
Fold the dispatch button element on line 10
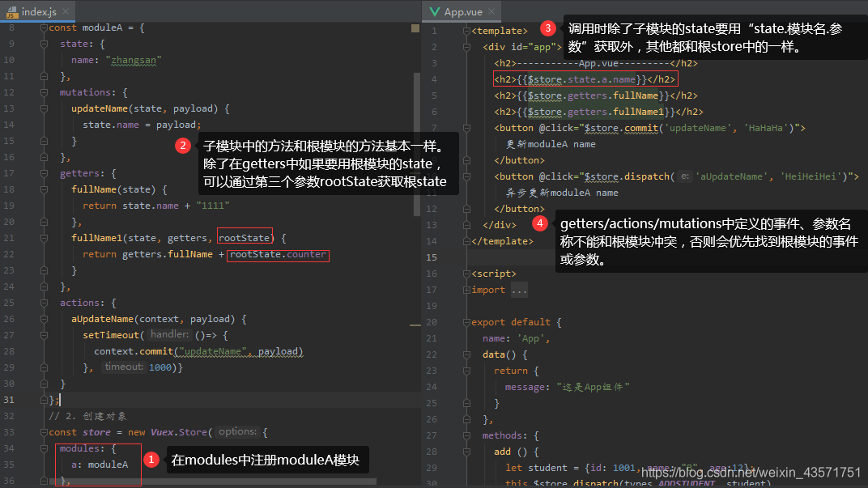click(466, 176)
